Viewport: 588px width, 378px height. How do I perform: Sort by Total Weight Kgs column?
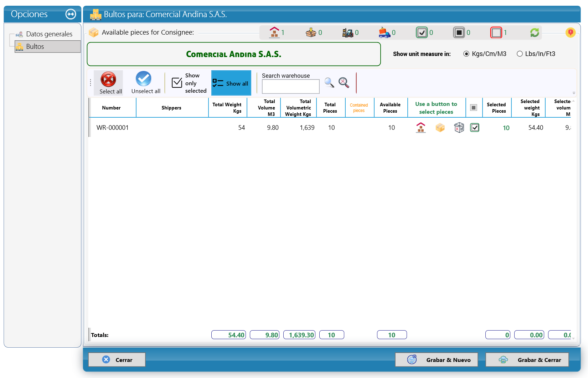227,108
